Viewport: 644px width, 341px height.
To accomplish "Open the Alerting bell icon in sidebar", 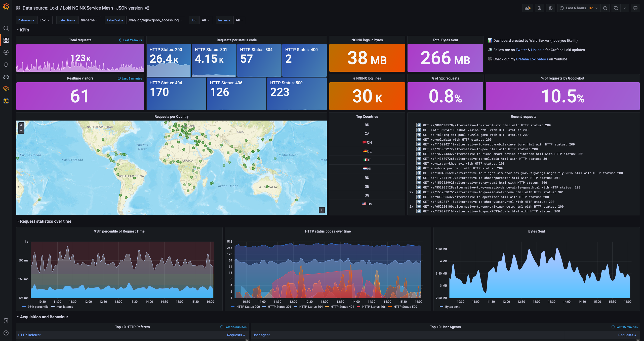I will pyautogui.click(x=6, y=65).
